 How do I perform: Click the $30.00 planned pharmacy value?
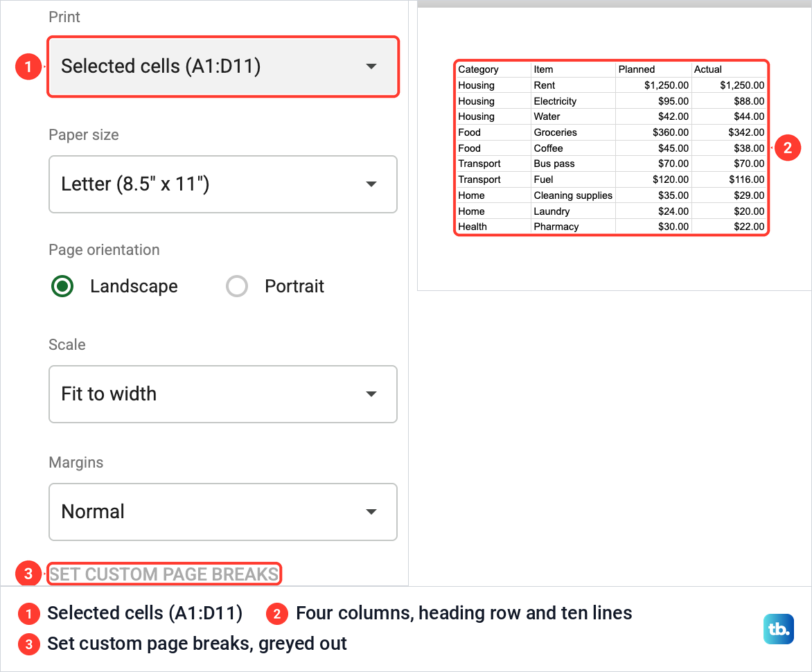[673, 227]
